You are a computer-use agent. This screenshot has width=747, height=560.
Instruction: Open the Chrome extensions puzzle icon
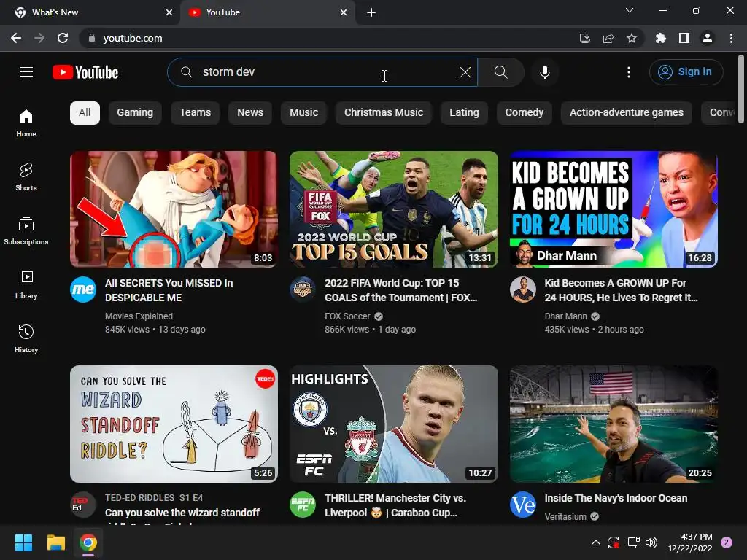[x=660, y=38]
